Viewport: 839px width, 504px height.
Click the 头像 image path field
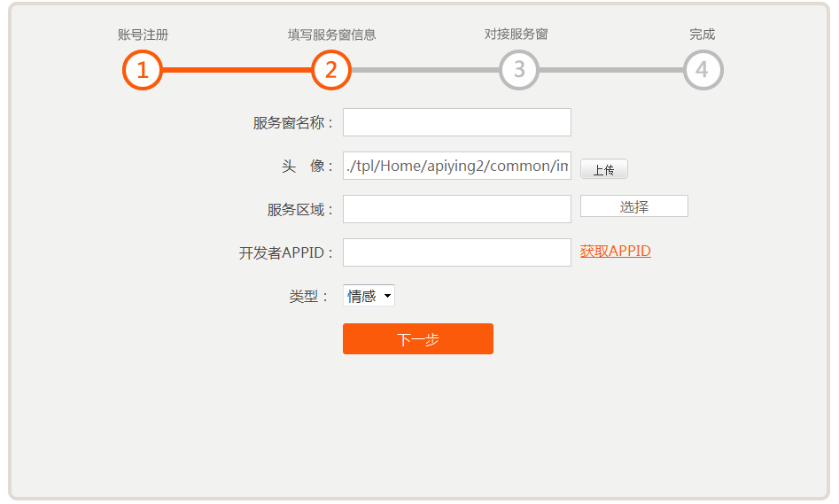(456, 166)
